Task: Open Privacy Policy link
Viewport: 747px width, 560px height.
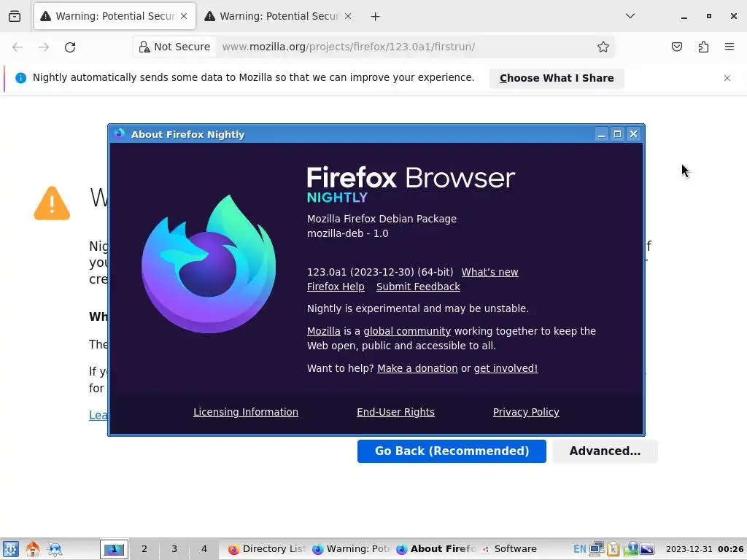Action: pyautogui.click(x=526, y=412)
